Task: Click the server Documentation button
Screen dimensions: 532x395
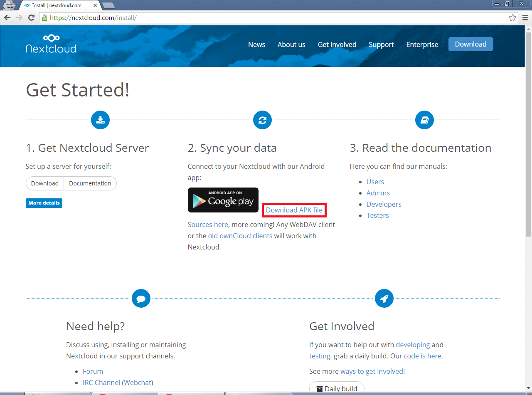Action: [x=90, y=183]
